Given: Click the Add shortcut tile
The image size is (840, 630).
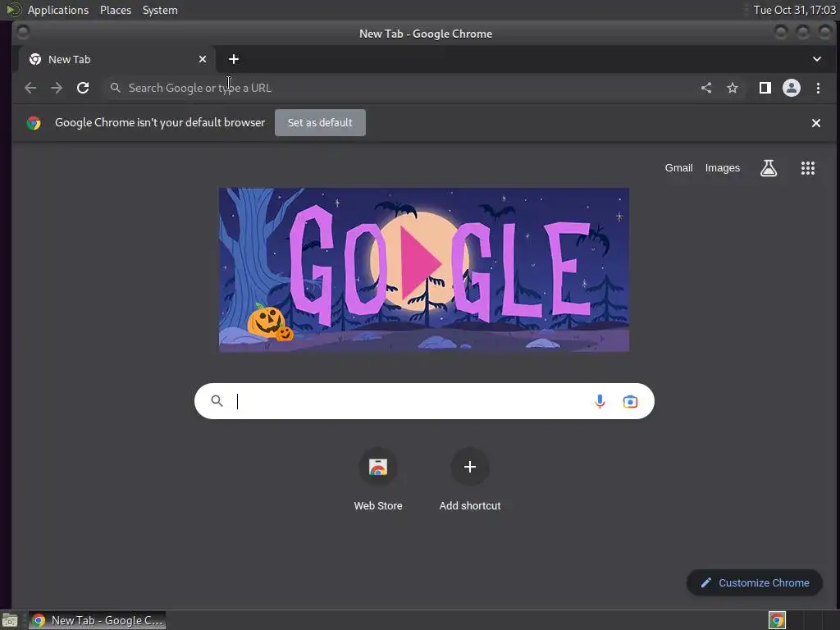Looking at the screenshot, I should point(470,478).
